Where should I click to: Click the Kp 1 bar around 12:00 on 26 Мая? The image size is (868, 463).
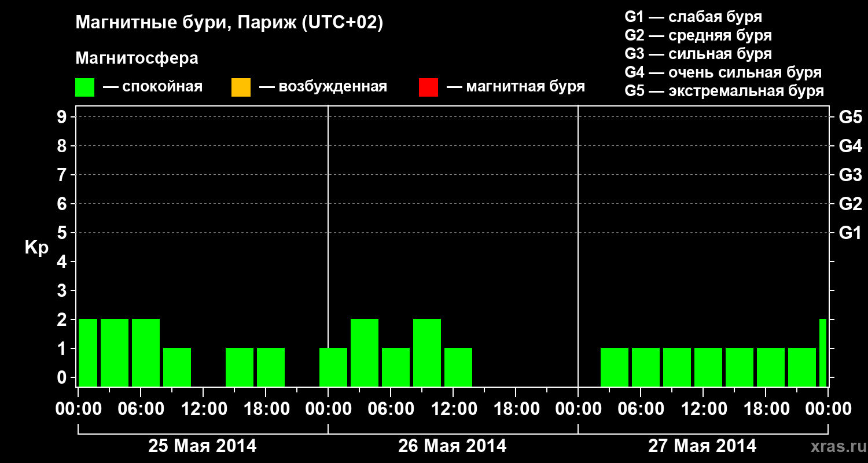click(458, 367)
